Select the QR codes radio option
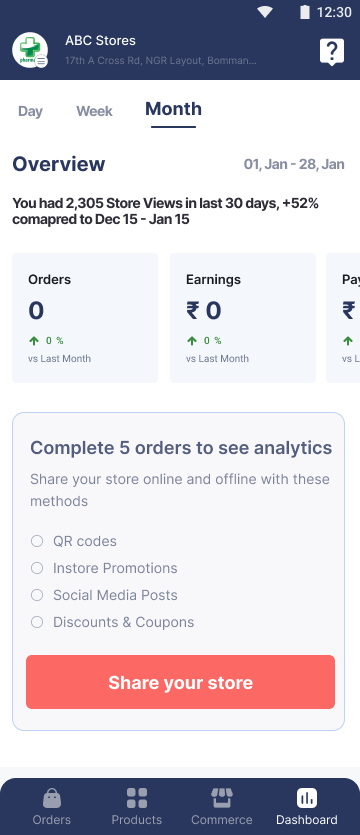The width and height of the screenshot is (360, 835). click(x=37, y=541)
